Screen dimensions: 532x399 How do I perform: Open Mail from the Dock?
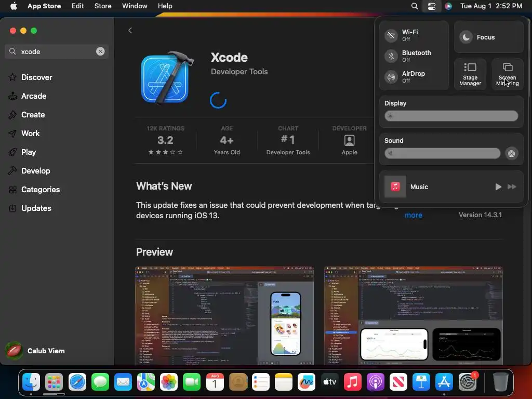[x=123, y=382]
